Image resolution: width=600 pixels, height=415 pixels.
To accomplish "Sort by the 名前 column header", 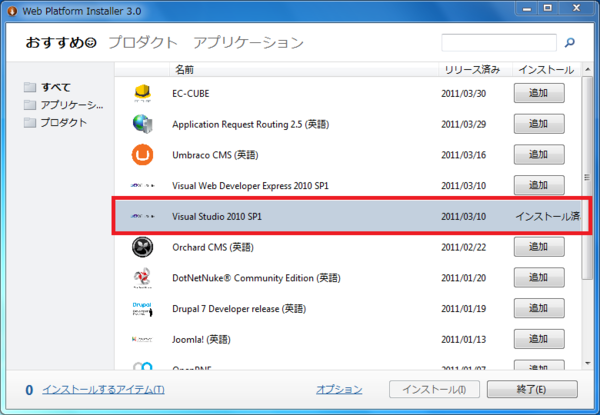I will click(x=304, y=70).
